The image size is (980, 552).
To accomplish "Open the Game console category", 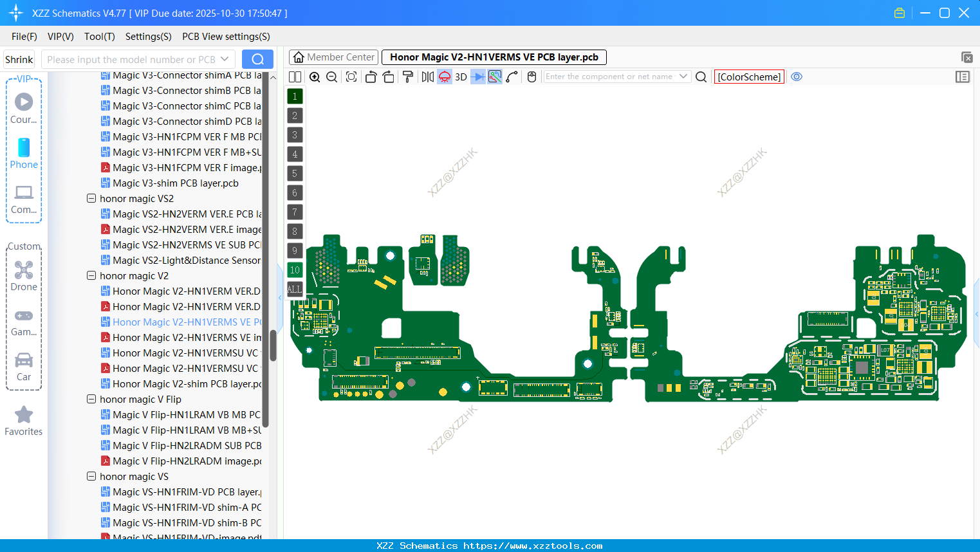I will [x=24, y=322].
